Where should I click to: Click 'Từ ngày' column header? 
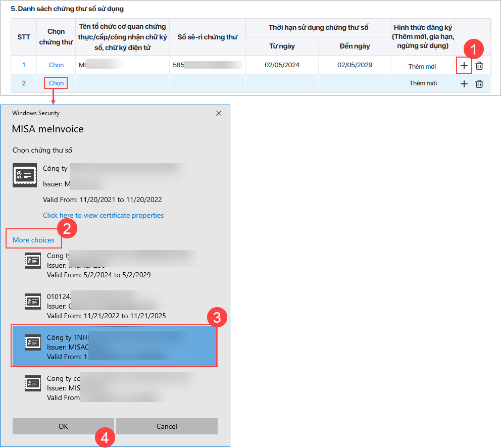point(282,46)
